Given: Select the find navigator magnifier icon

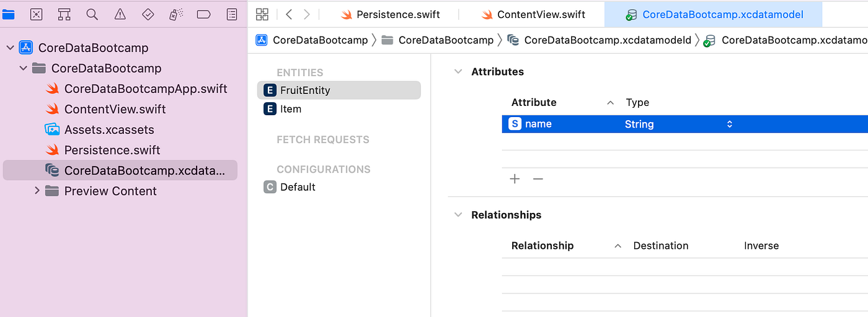Looking at the screenshot, I should click(92, 14).
